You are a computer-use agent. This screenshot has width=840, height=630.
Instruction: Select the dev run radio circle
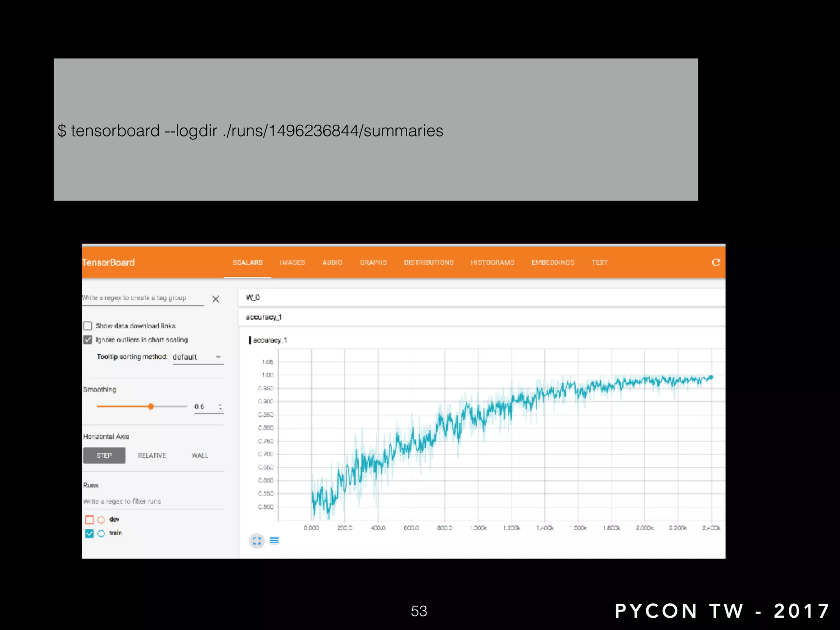101,520
